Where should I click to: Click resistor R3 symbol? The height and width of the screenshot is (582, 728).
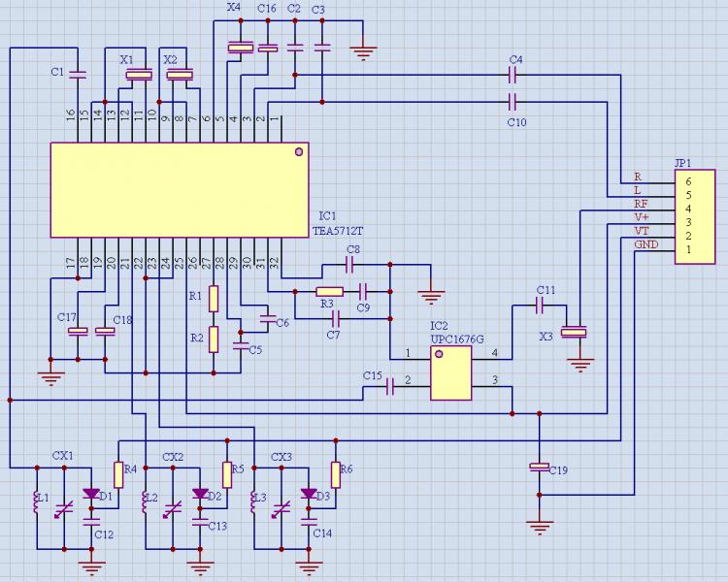pyautogui.click(x=329, y=291)
